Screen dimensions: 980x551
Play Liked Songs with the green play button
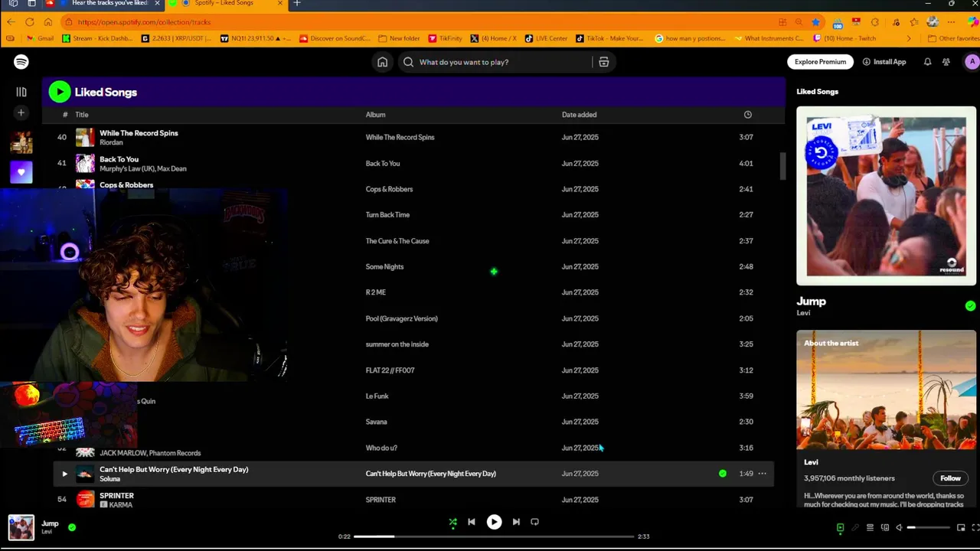[x=60, y=92]
